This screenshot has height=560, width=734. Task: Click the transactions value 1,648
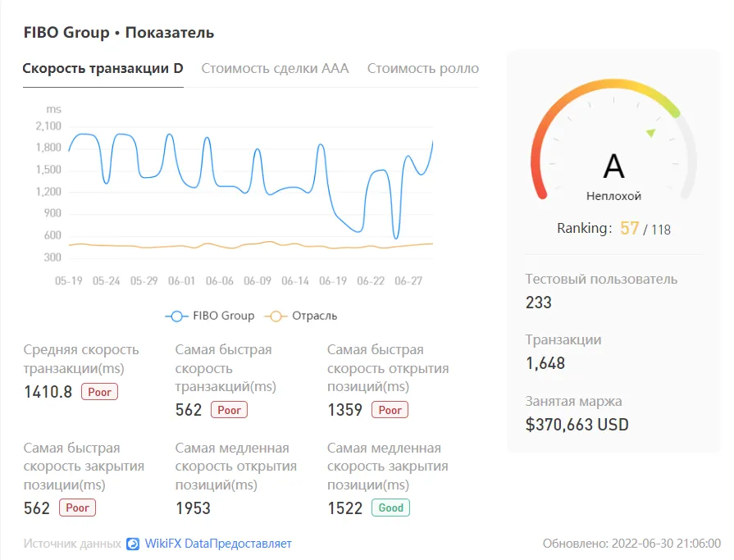click(x=545, y=363)
